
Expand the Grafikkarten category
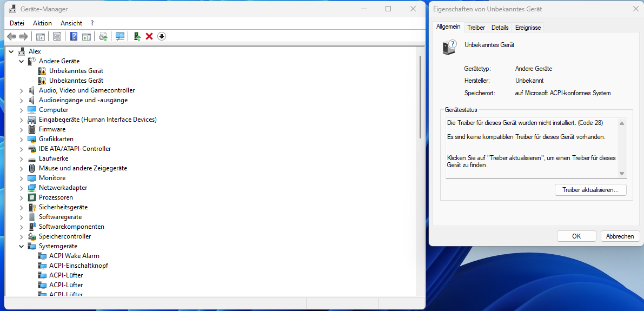21,139
